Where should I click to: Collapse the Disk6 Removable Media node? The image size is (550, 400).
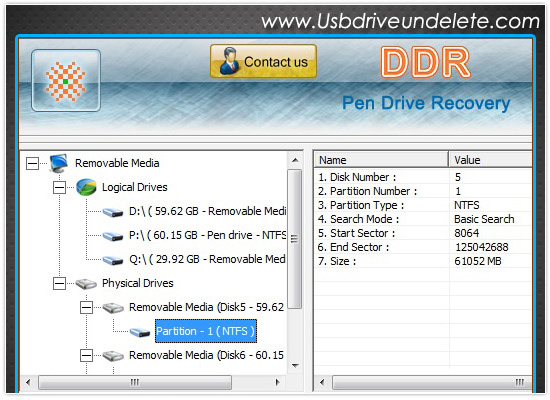coord(86,356)
